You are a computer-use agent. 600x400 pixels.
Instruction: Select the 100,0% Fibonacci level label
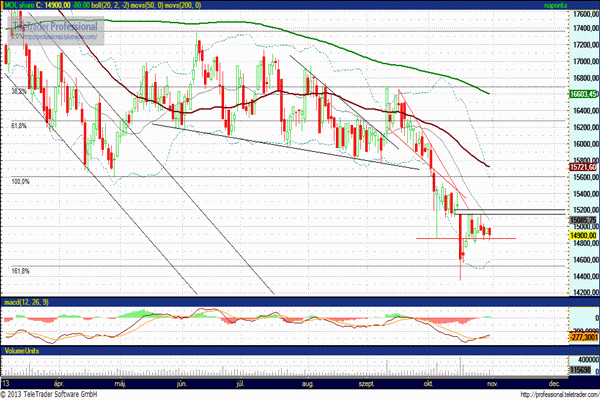(21, 182)
